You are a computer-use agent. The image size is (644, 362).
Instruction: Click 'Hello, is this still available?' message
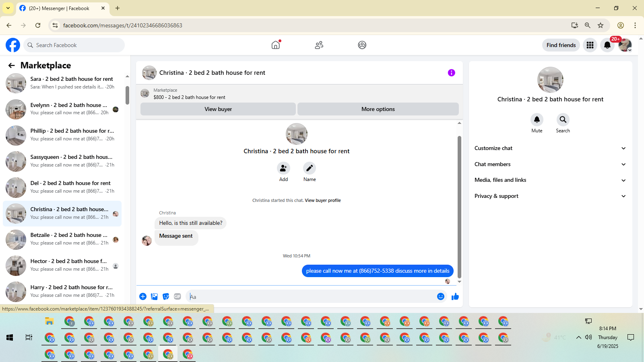tap(190, 223)
